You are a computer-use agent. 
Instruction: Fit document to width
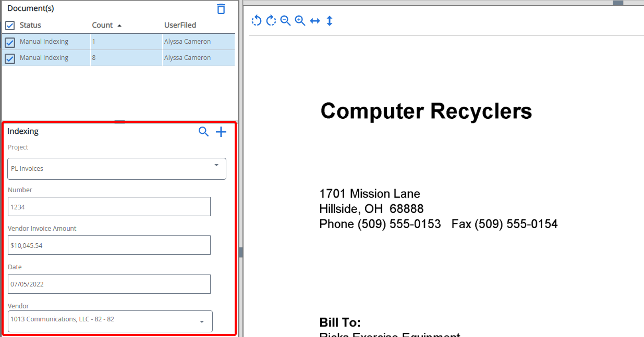(315, 21)
